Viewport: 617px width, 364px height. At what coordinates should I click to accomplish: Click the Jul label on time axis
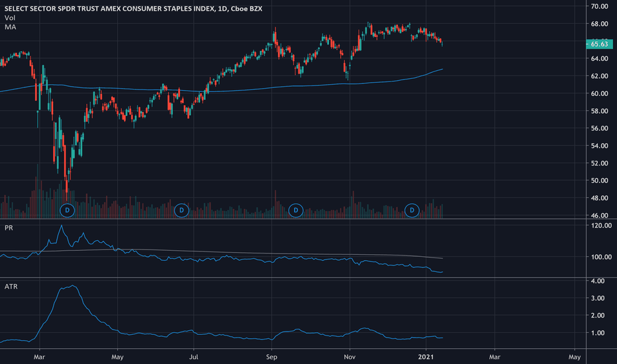[x=193, y=357]
